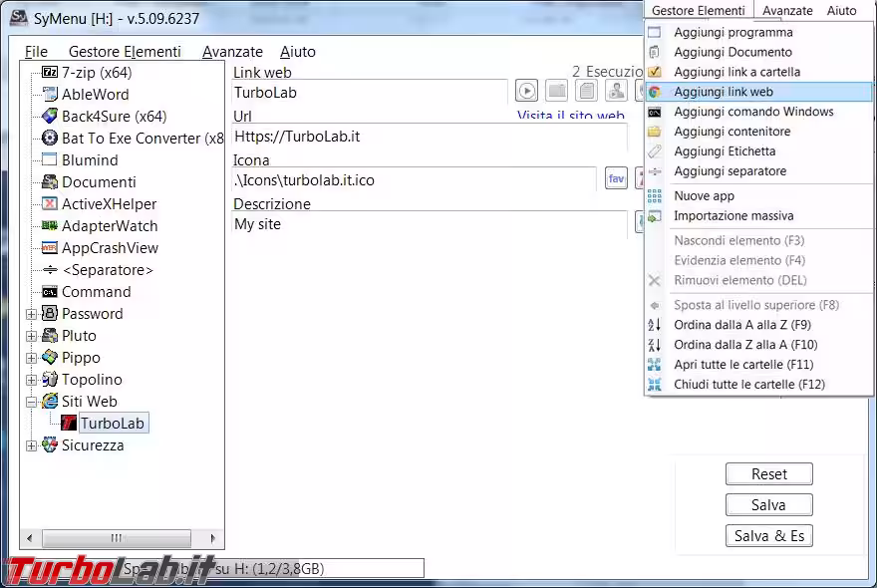Click the 7-zip (x64) icon in tree
This screenshot has height=588, width=877.
click(x=50, y=73)
